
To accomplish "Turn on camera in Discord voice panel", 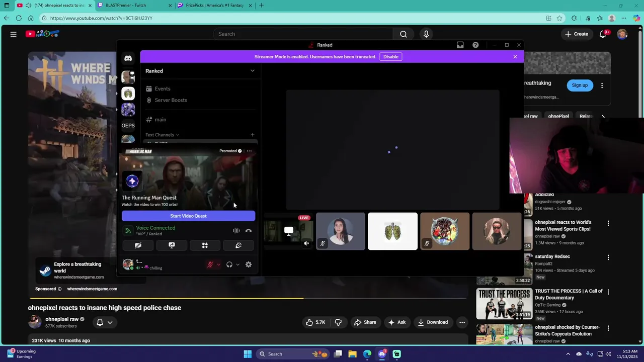I will [138, 245].
